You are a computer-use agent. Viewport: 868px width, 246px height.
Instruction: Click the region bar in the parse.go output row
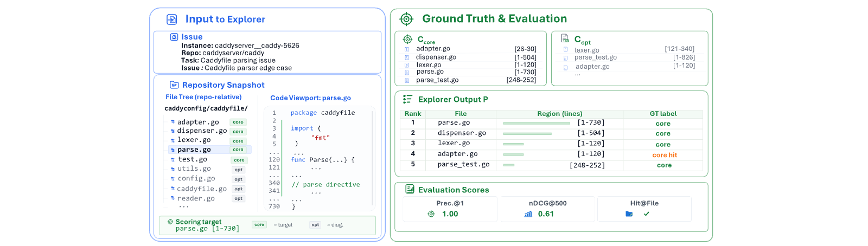click(x=536, y=124)
